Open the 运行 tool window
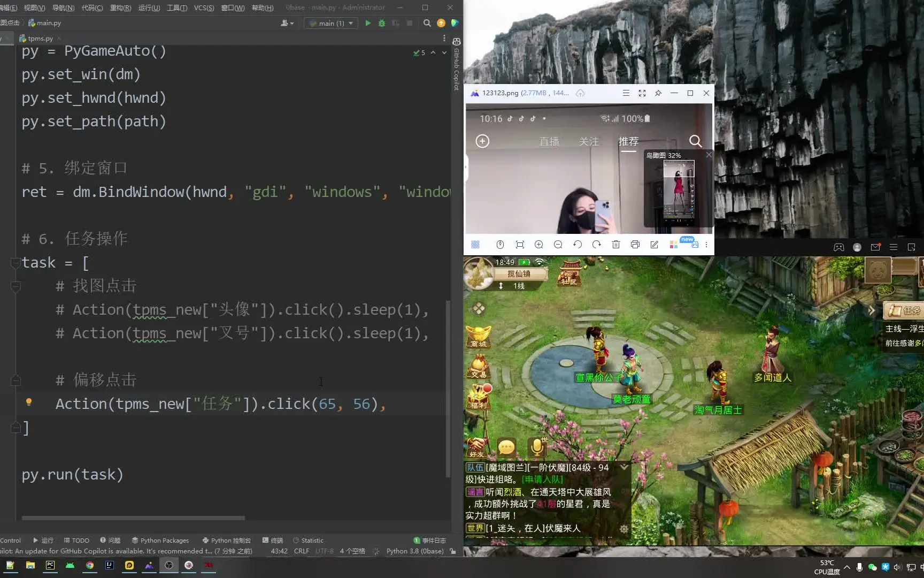 click(x=43, y=541)
